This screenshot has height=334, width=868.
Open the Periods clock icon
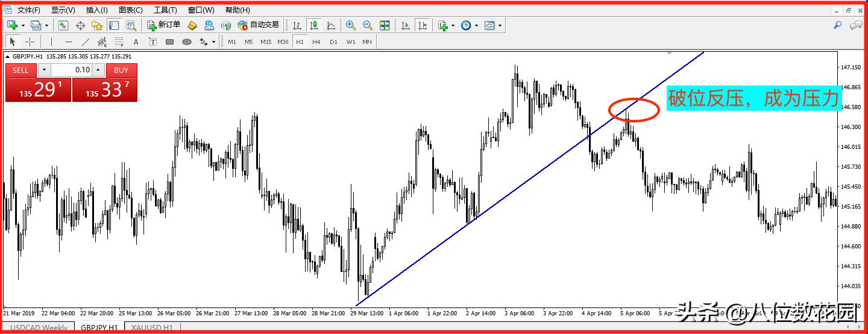click(x=466, y=25)
